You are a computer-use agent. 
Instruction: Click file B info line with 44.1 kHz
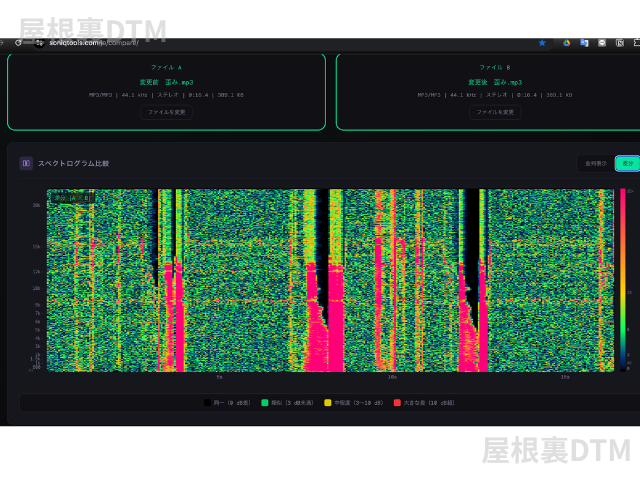tap(495, 95)
